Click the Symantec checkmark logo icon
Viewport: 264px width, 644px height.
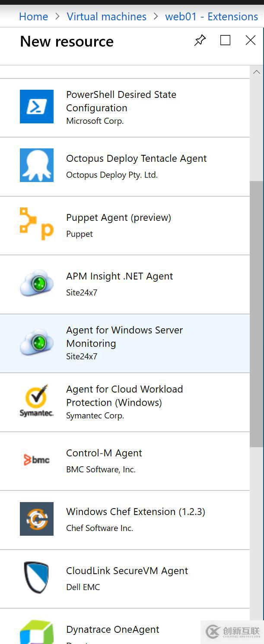coord(37,401)
